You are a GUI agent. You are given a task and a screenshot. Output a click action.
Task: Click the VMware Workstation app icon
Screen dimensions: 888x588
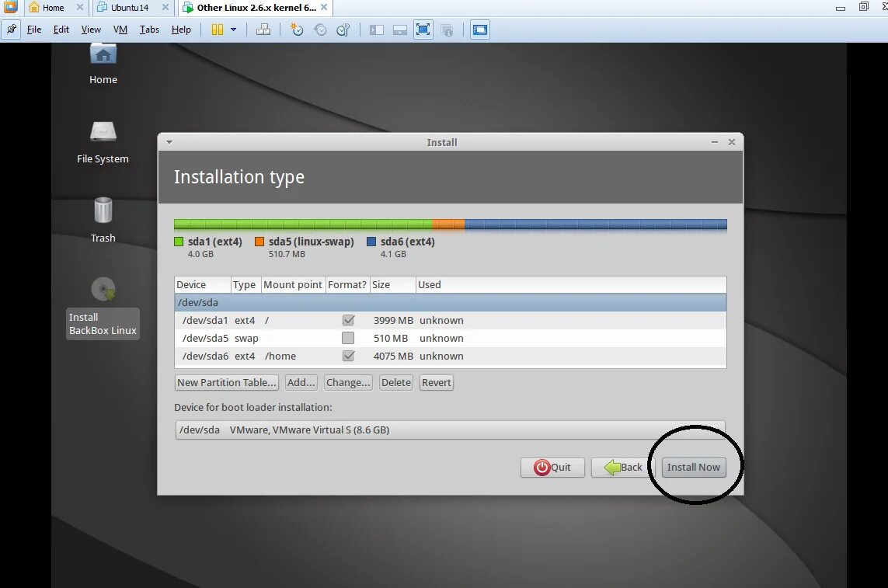(x=10, y=7)
